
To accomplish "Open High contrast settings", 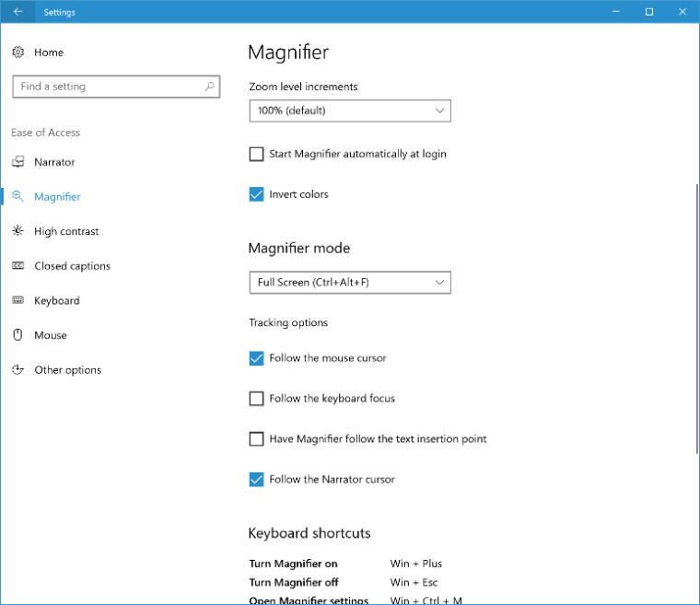I will pyautogui.click(x=66, y=231).
